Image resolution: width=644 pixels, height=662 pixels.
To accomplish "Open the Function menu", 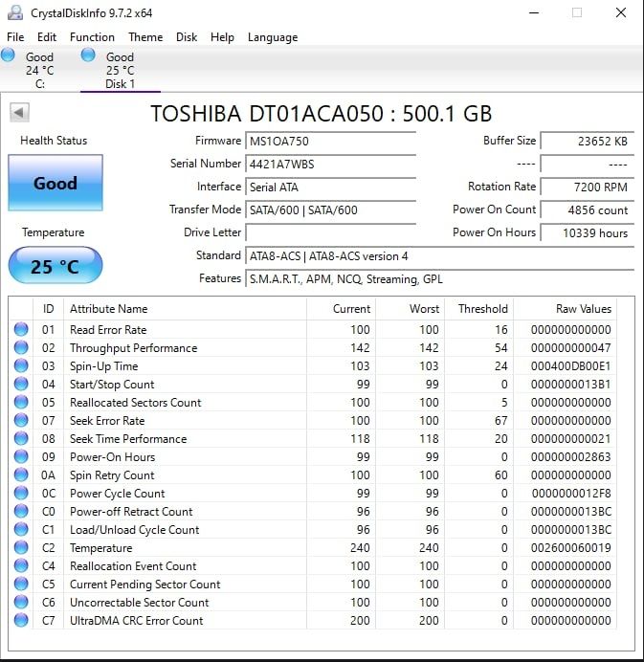I will [92, 37].
